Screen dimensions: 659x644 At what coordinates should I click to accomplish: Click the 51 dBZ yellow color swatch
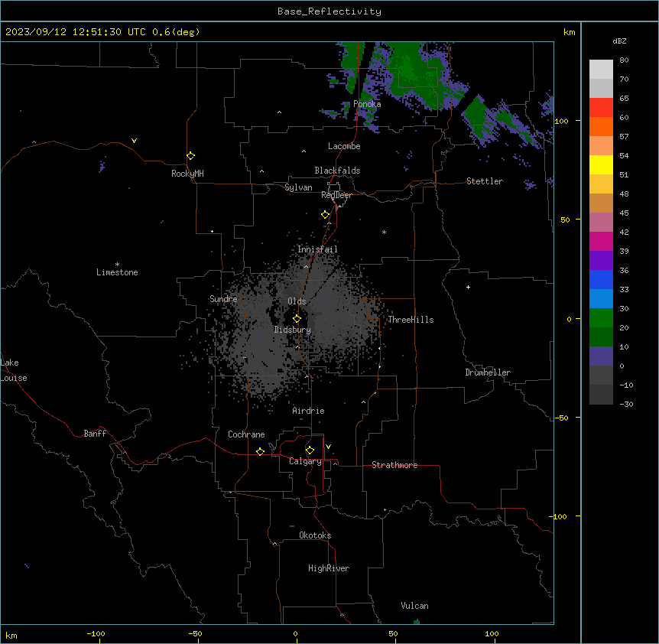point(601,164)
